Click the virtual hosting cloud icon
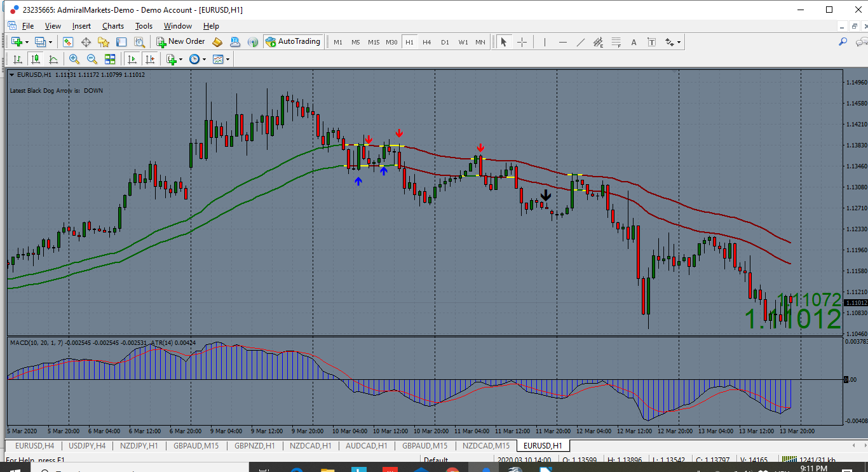This screenshot has width=868, height=472. (235, 42)
